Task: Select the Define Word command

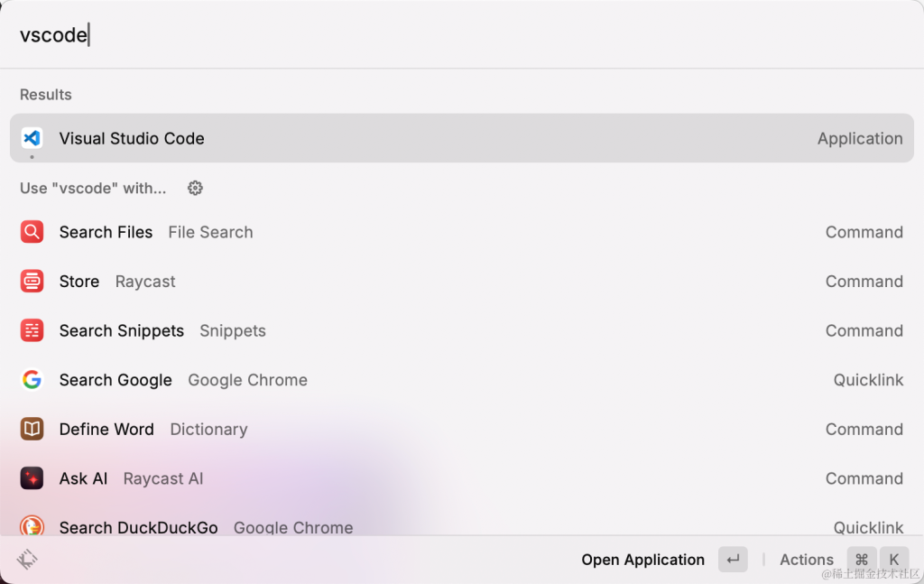Action: coord(462,429)
